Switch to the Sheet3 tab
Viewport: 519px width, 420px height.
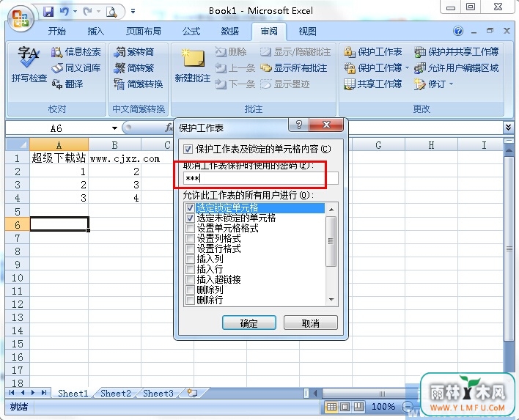pos(158,393)
